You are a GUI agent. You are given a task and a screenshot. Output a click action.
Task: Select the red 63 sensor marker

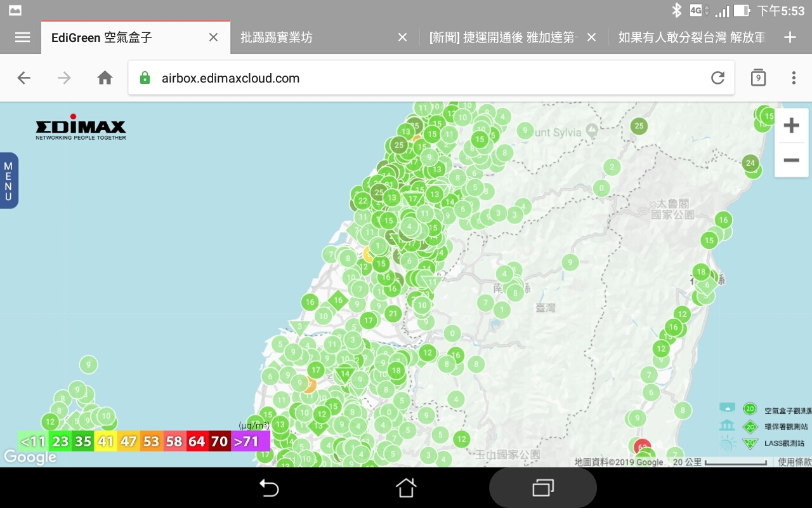click(x=643, y=446)
